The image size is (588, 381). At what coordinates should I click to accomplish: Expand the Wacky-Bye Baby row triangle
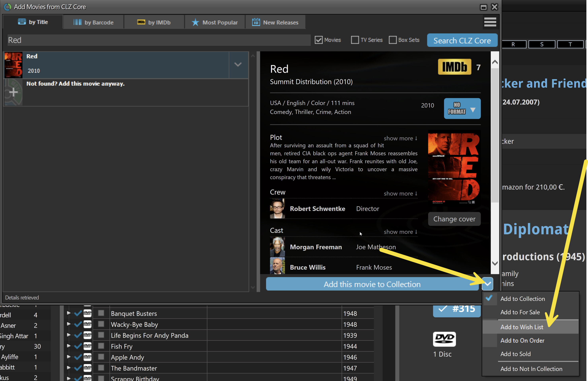68,324
